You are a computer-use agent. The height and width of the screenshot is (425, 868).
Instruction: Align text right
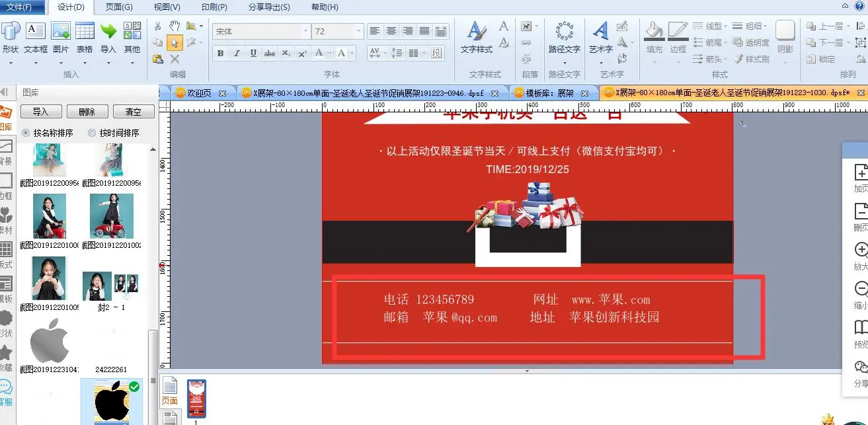pyautogui.click(x=408, y=31)
